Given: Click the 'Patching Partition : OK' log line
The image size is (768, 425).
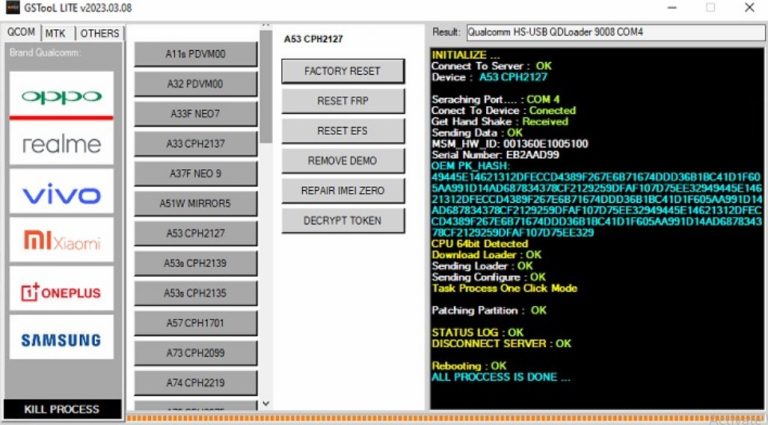Looking at the screenshot, I should (489, 310).
